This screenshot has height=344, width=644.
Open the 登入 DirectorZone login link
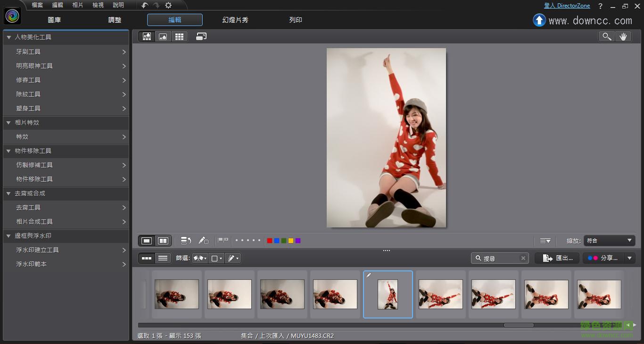(x=567, y=5)
